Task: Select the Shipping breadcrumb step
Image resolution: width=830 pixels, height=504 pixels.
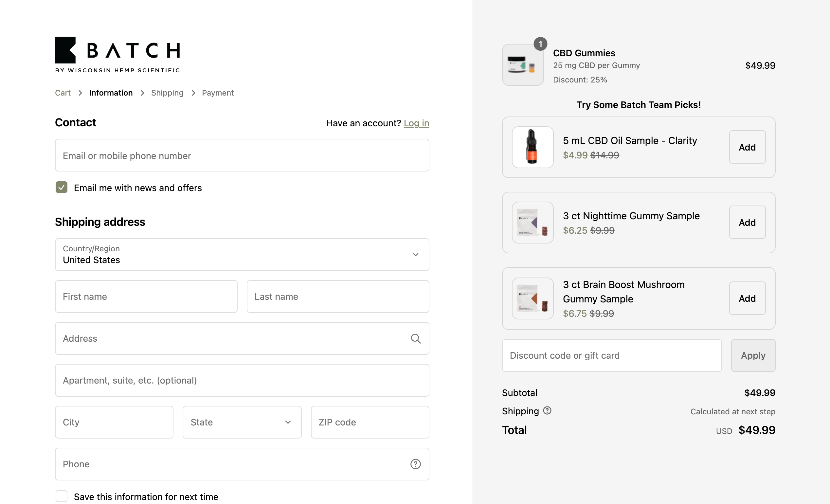Action: [x=167, y=93]
